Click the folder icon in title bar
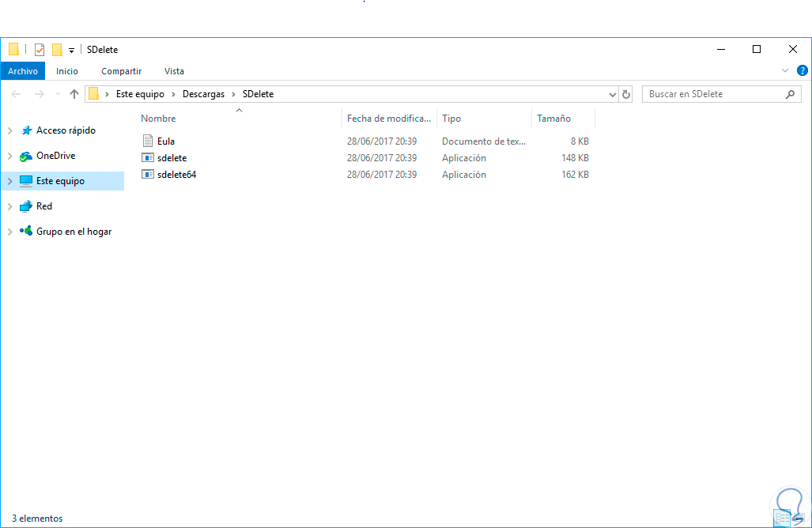The height and width of the screenshot is (528, 812). coord(14,49)
